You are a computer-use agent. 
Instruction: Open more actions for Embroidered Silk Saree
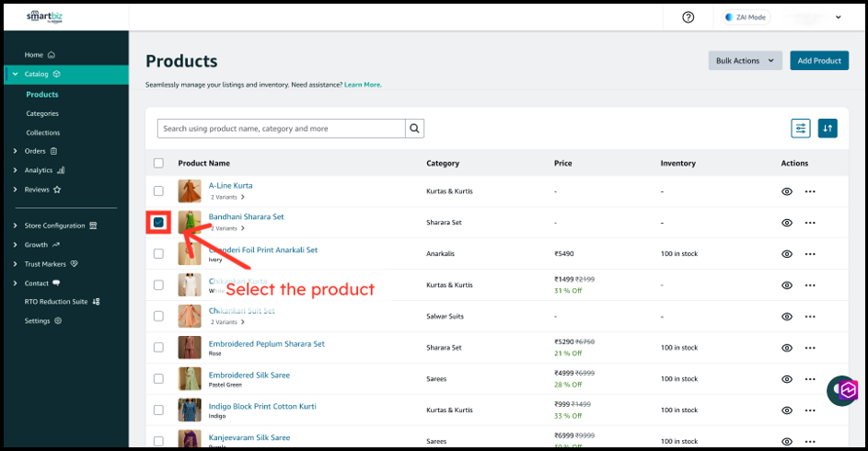(810, 379)
